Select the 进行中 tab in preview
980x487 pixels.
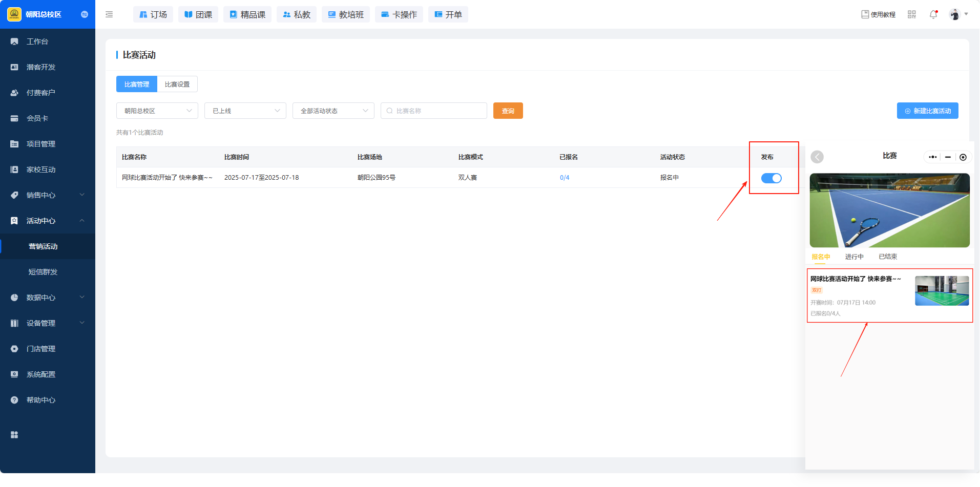854,257
